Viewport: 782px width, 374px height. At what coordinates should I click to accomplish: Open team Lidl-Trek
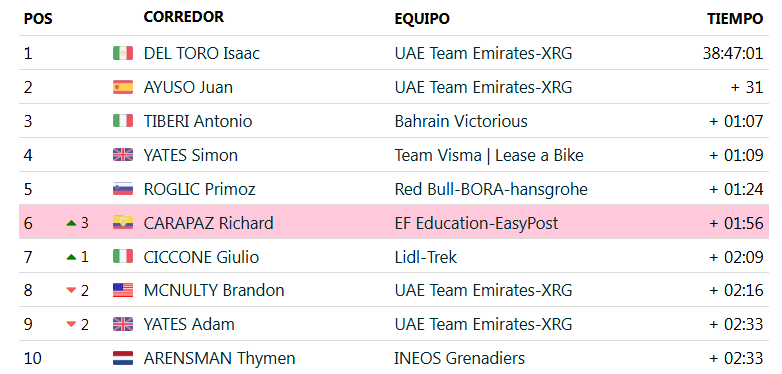(426, 257)
